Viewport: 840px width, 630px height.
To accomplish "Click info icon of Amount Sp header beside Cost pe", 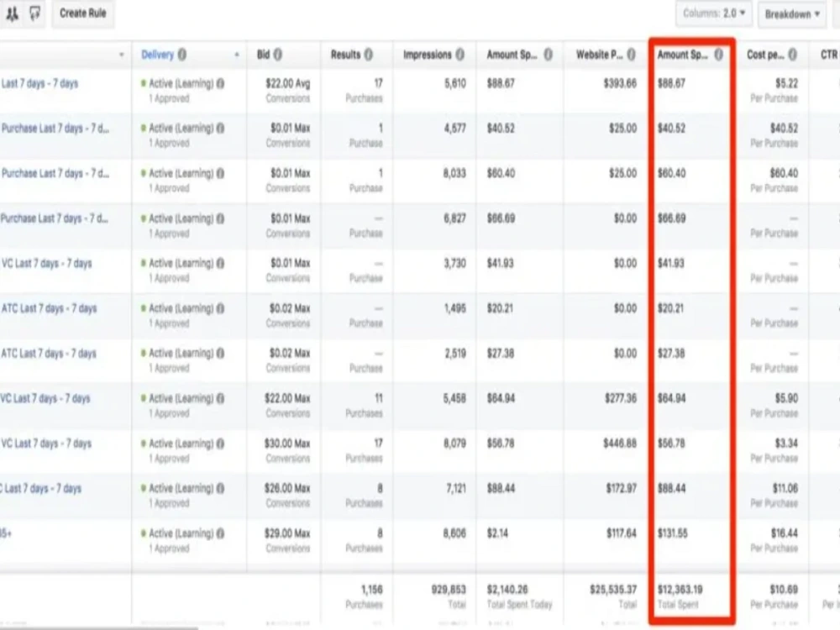I will pyautogui.click(x=718, y=55).
